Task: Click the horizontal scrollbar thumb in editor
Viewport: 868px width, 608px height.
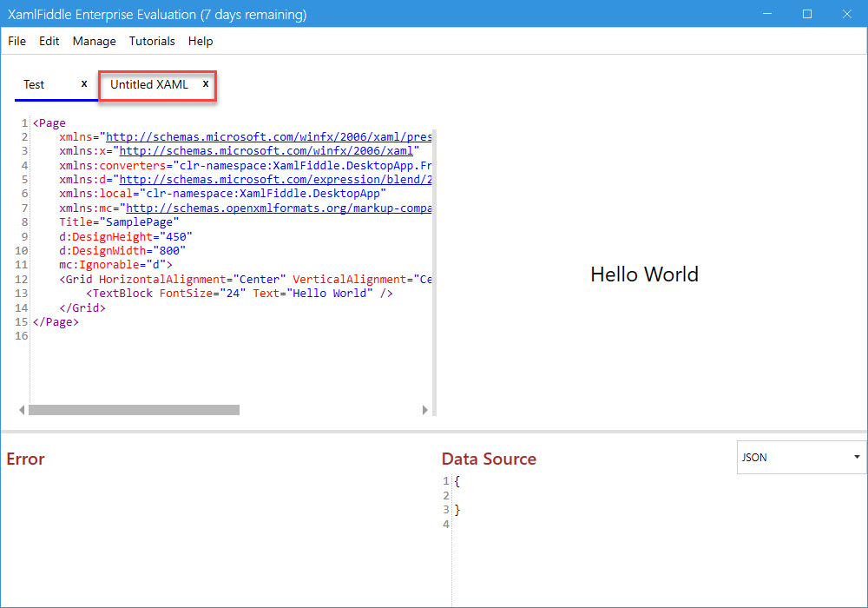Action: click(x=134, y=410)
